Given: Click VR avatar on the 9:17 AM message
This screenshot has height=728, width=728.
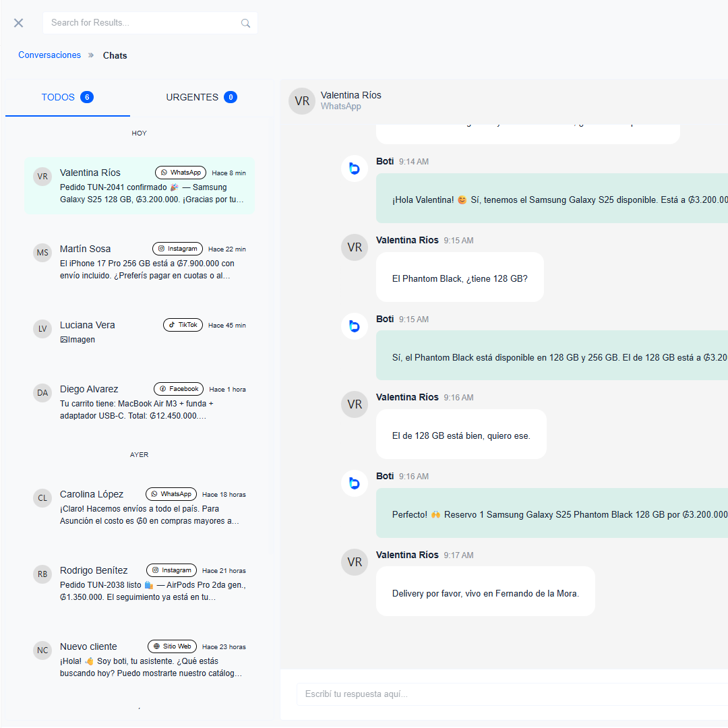Looking at the screenshot, I should click(355, 562).
